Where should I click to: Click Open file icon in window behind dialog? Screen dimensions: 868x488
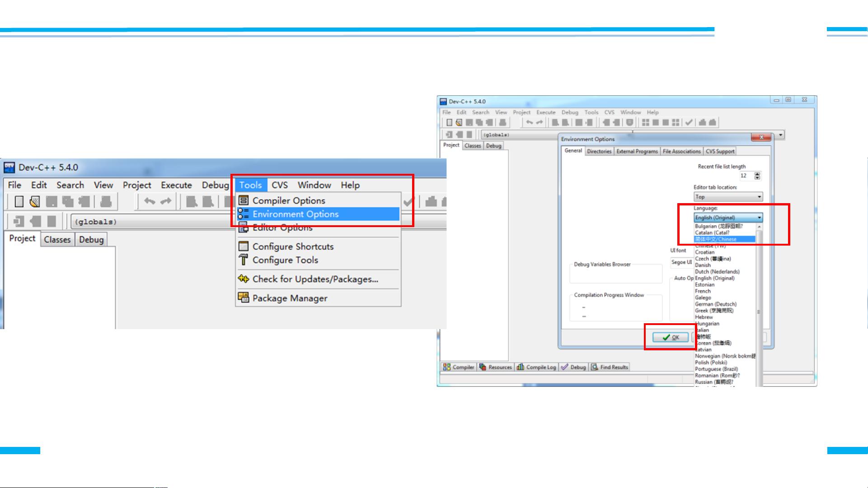459,122
